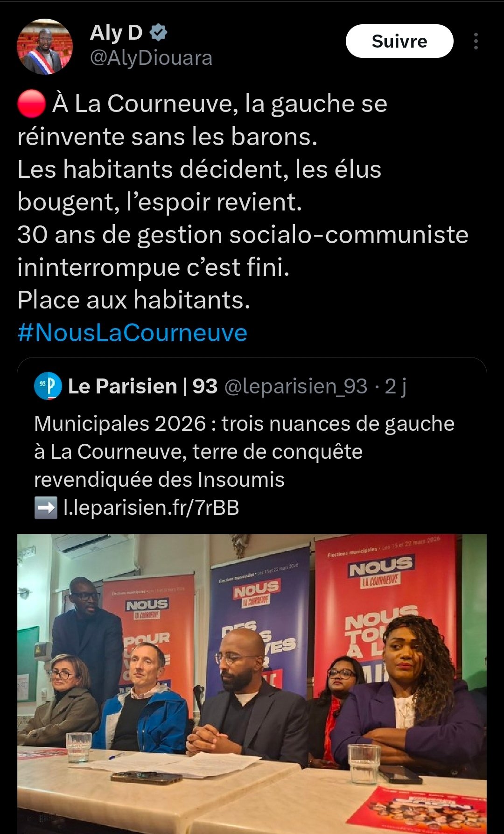This screenshot has height=834, width=504.
Task: Select the tweet text about La Courneuve
Action: pyautogui.click(x=243, y=202)
